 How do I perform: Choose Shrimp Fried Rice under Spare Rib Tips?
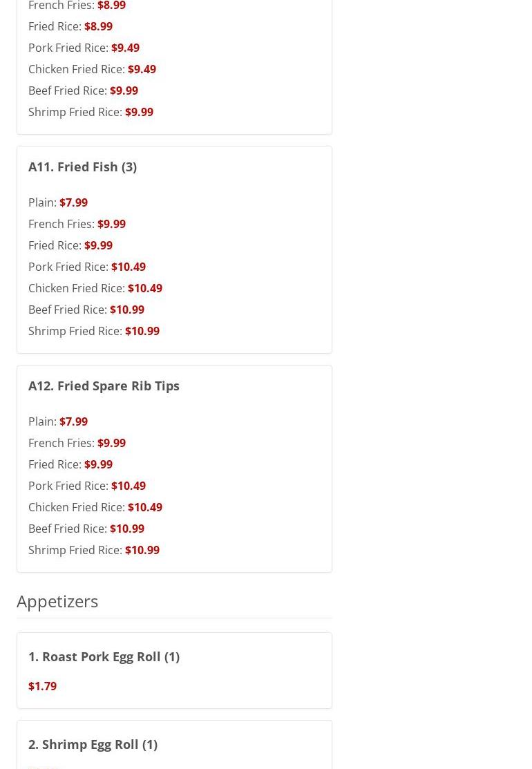click(94, 550)
